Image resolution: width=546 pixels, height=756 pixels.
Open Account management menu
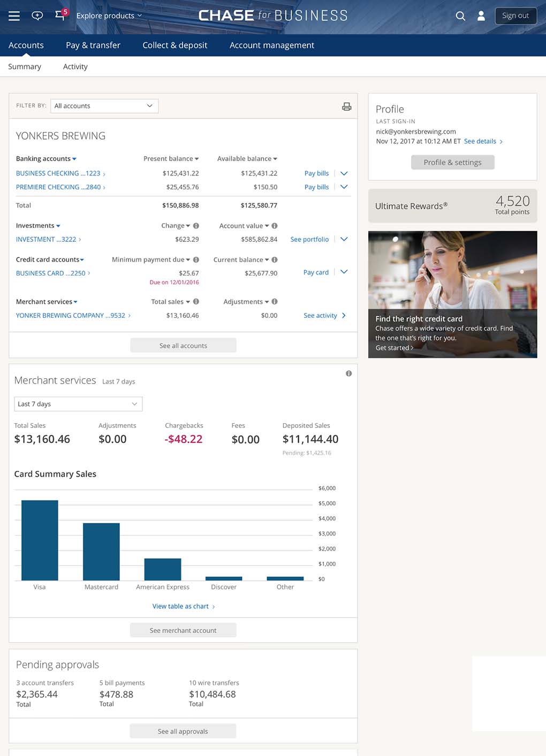coord(272,45)
